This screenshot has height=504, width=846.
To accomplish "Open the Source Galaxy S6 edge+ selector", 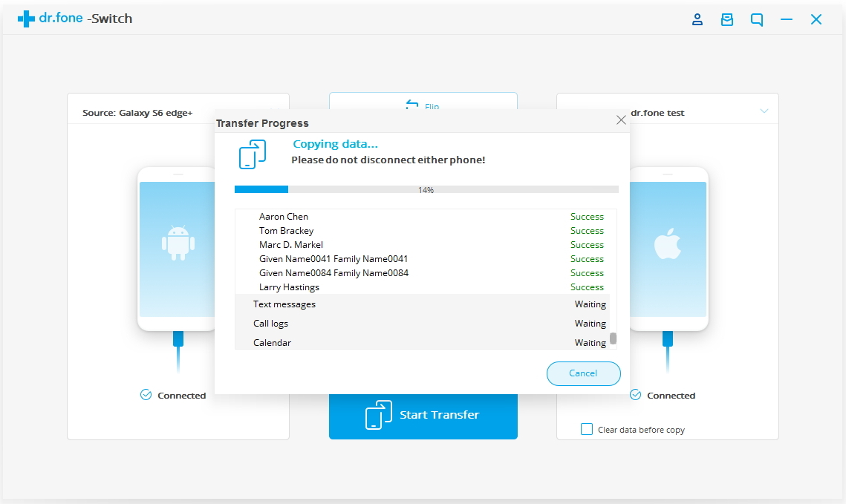I will pyautogui.click(x=137, y=113).
